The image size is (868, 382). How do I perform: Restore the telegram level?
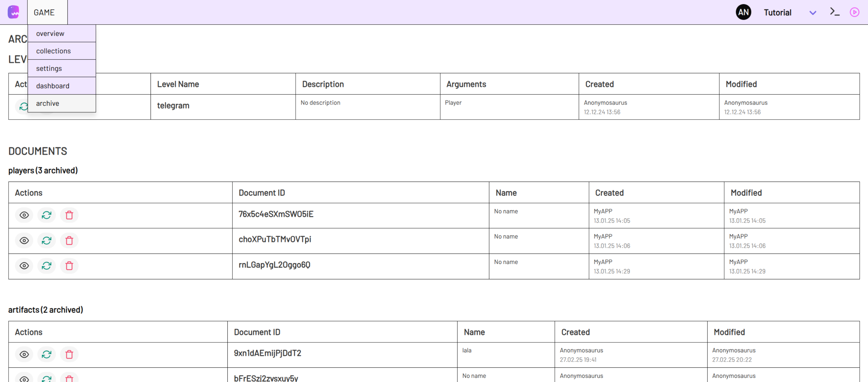click(23, 107)
